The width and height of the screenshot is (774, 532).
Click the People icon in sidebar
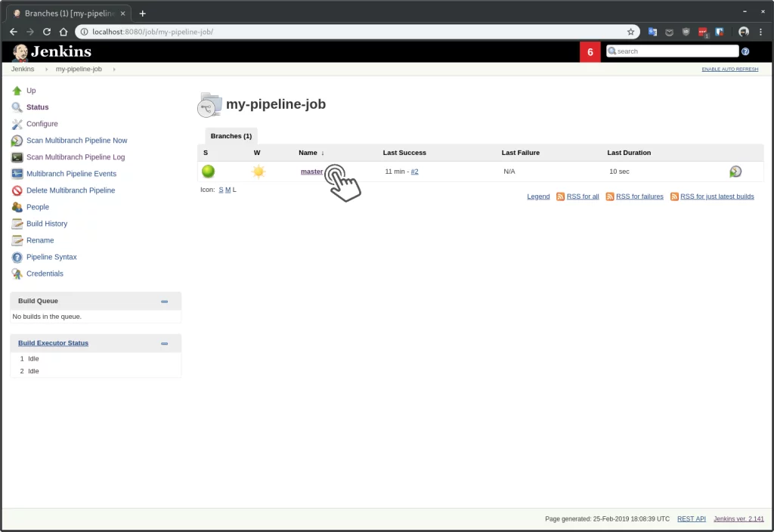coord(17,207)
